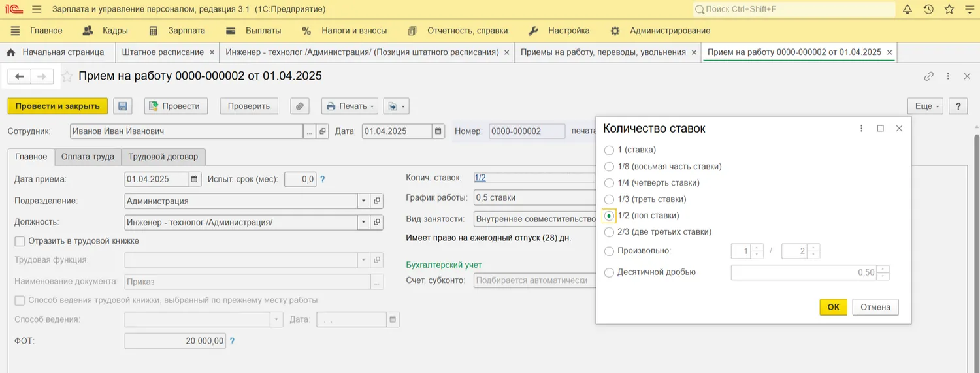Switch to Трудовой договор tab
Image resolution: width=980 pixels, height=373 pixels.
pyautogui.click(x=164, y=157)
